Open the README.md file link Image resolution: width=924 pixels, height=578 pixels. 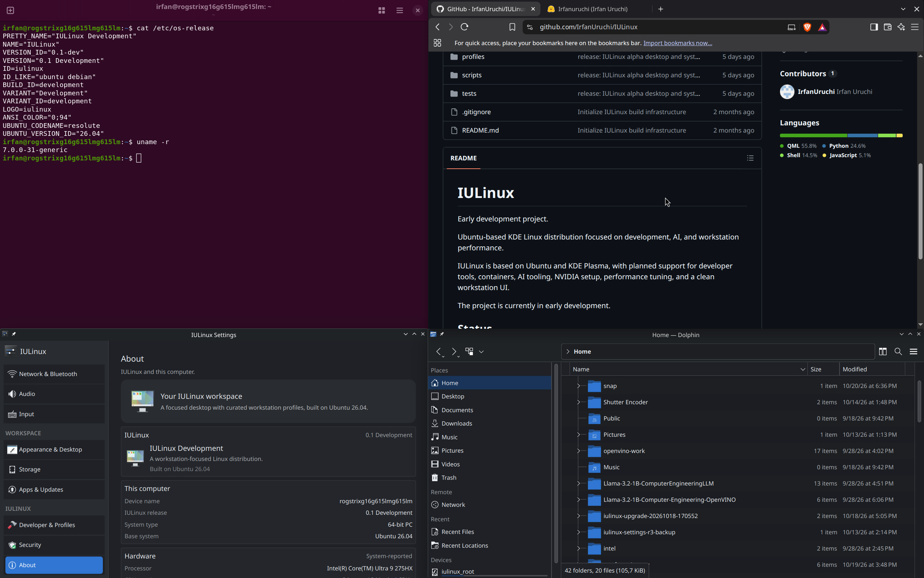(480, 130)
